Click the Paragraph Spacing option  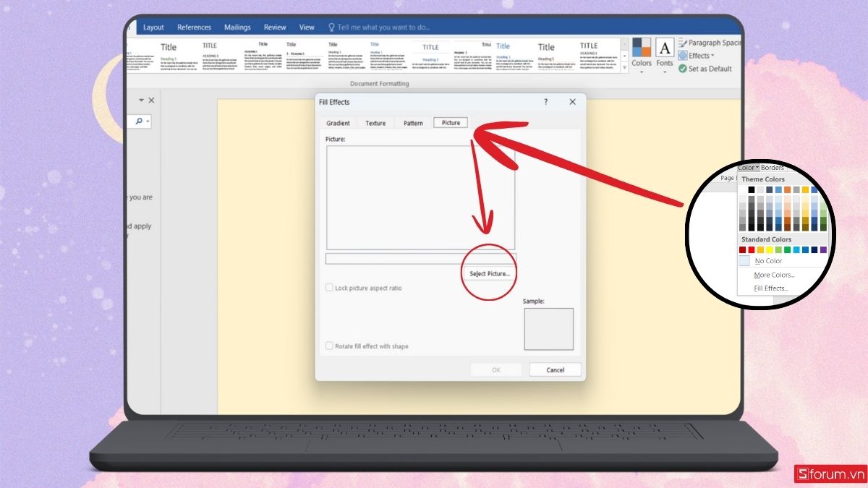click(709, 43)
